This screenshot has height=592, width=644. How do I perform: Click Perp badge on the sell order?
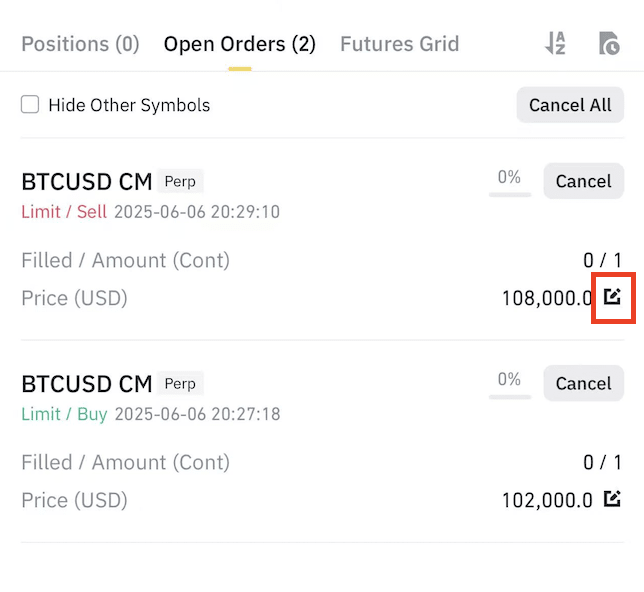(x=180, y=181)
